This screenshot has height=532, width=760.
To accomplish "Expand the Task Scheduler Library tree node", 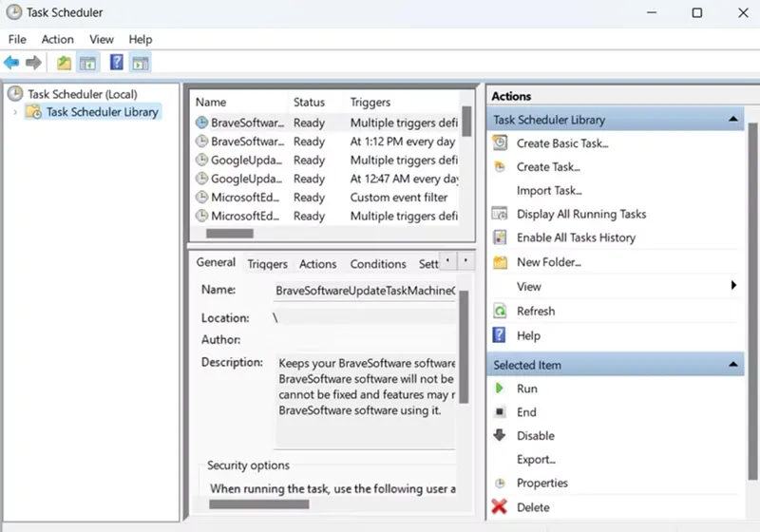I will click(15, 112).
